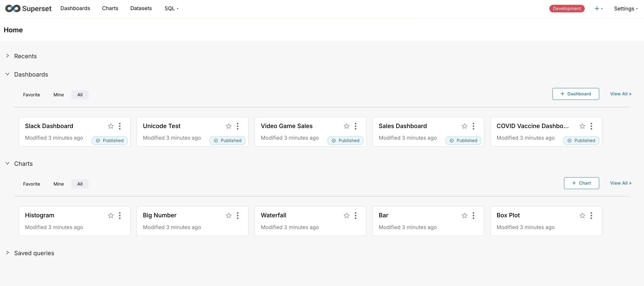Favorite the Slack Dashboard with star
644x286 pixels.
(x=111, y=126)
